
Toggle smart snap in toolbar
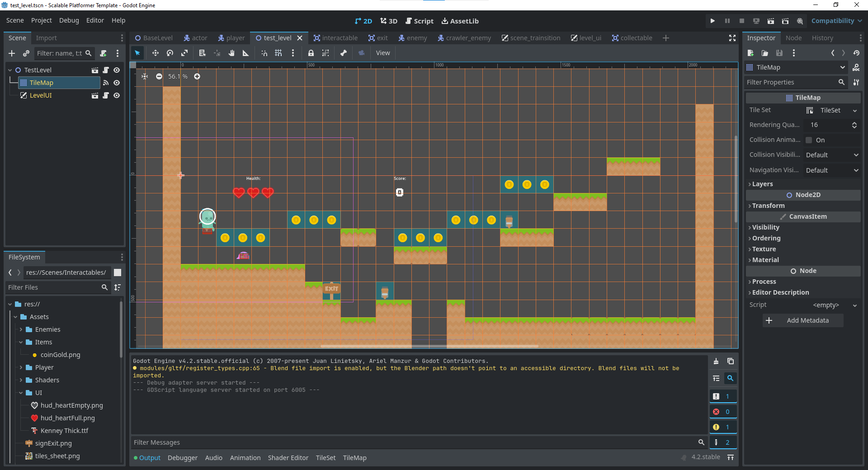click(x=264, y=53)
